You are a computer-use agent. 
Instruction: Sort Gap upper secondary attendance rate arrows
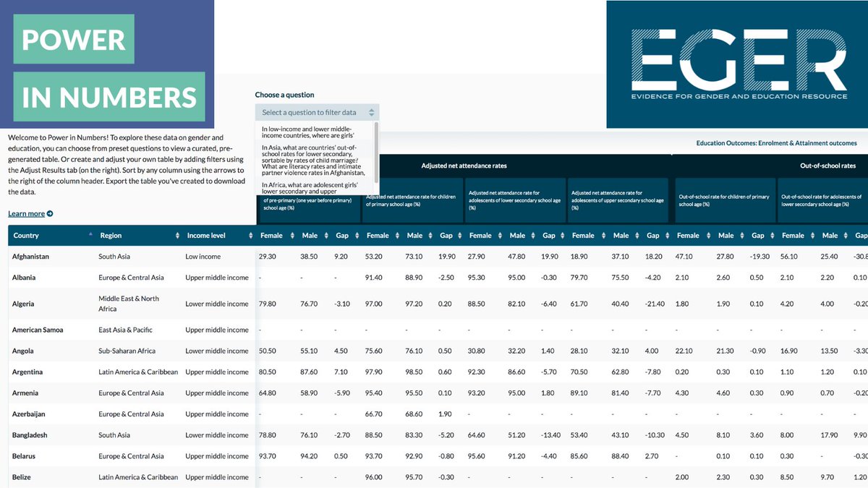tap(668, 236)
